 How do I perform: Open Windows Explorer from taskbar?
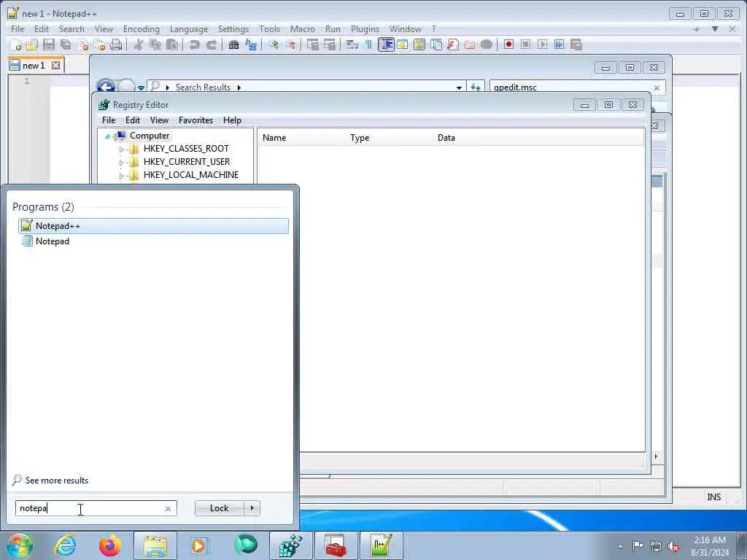coord(155,545)
